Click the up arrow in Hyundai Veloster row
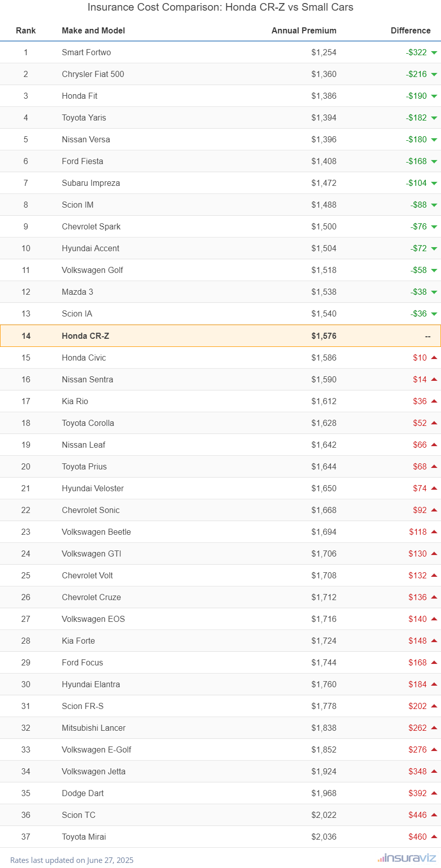 tap(434, 488)
